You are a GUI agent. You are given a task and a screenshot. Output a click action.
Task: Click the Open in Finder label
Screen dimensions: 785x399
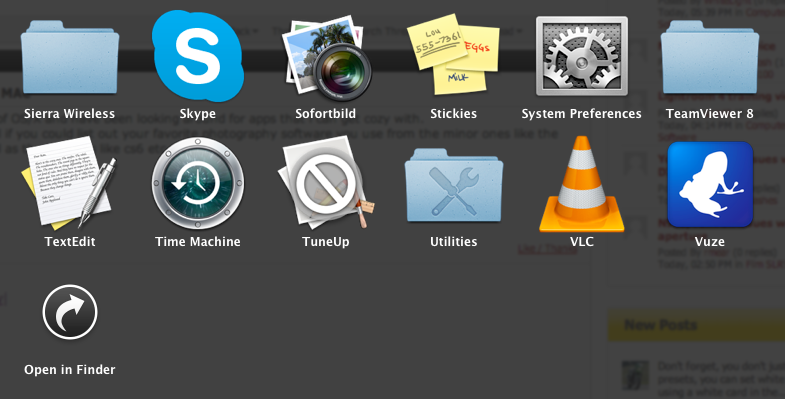click(x=70, y=369)
